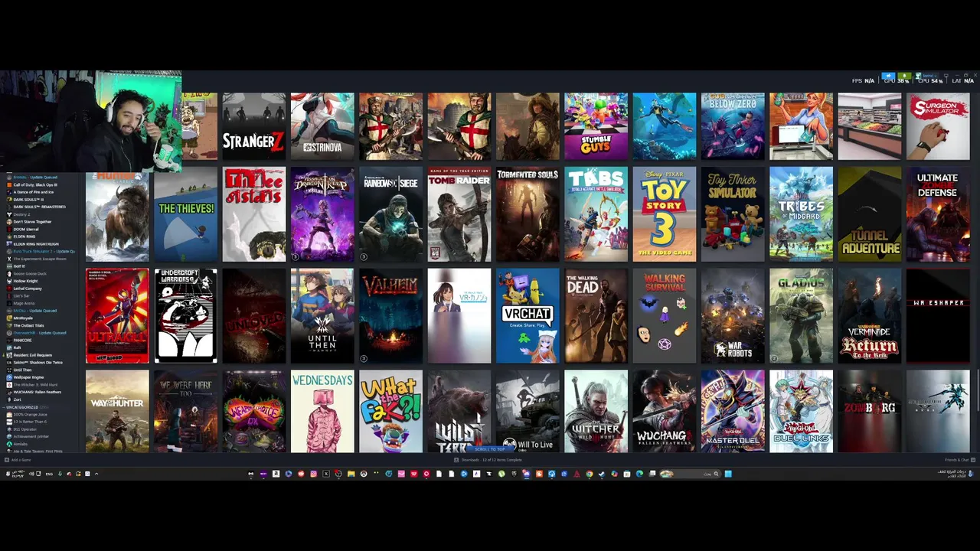
Task: Open The Walking Dead game cover
Action: click(x=596, y=315)
